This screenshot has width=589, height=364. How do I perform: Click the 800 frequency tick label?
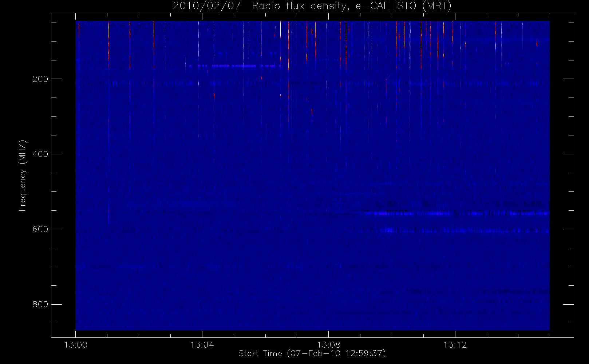click(40, 304)
